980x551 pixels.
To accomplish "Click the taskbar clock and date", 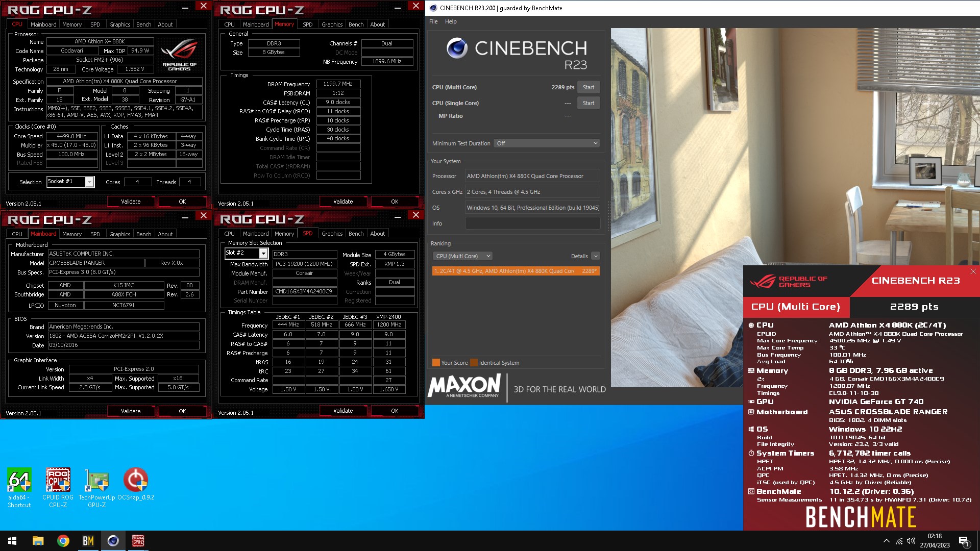I will pyautogui.click(x=935, y=541).
